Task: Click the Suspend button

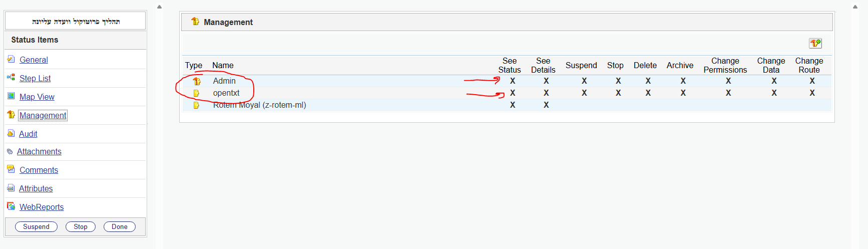Action: [37, 226]
